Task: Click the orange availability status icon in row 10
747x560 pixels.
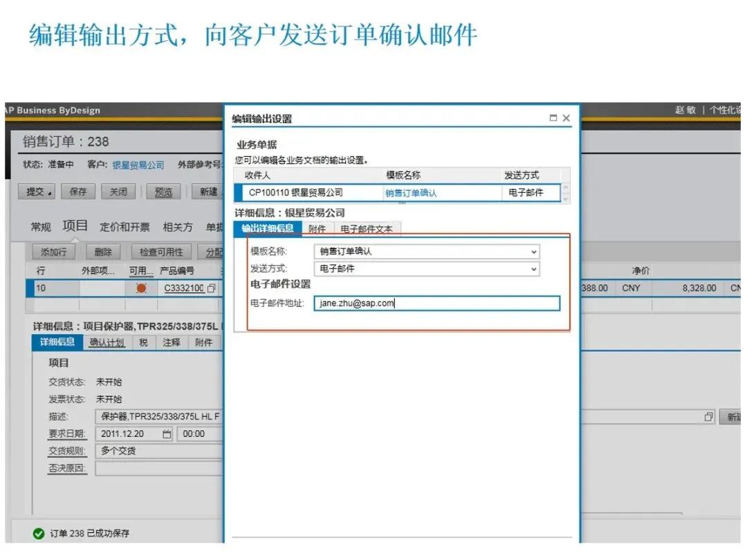Action: [142, 288]
